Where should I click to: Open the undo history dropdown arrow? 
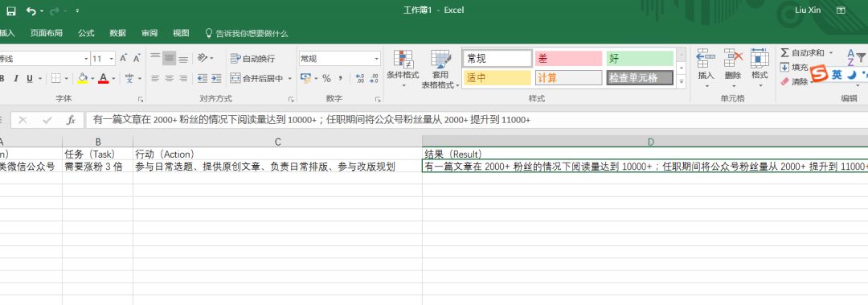(x=42, y=11)
